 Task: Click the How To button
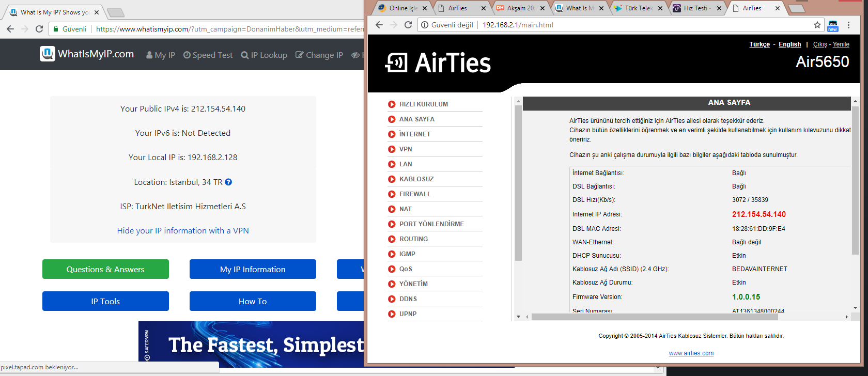pos(253,301)
